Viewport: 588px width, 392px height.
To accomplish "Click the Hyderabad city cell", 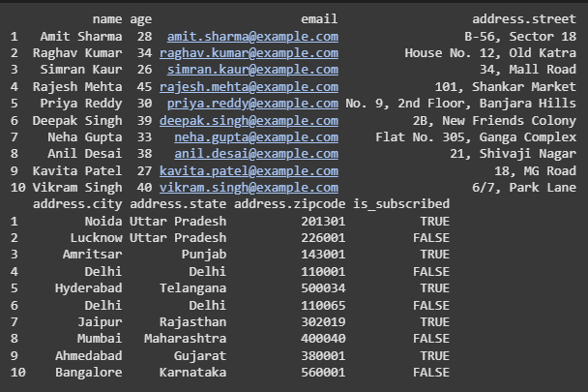I will pos(88,288).
